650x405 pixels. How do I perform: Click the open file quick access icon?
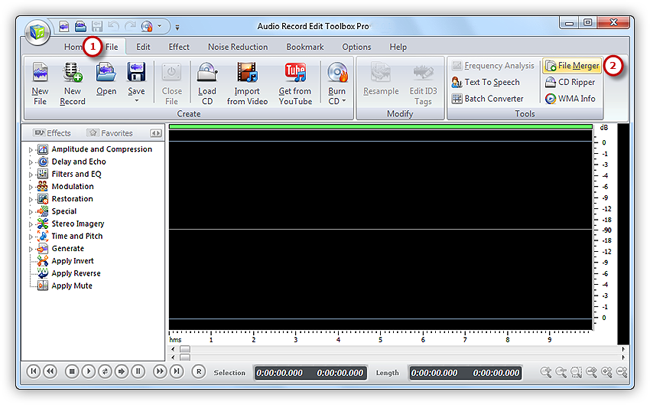point(80,27)
